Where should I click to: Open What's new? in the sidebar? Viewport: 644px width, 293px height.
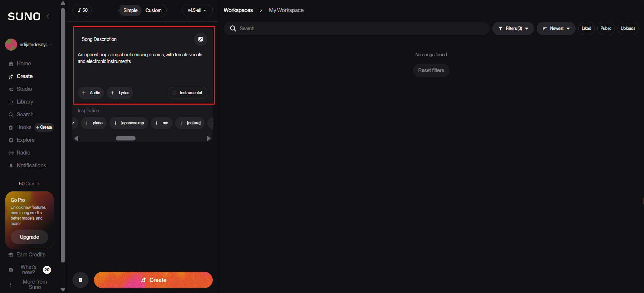[x=28, y=270]
